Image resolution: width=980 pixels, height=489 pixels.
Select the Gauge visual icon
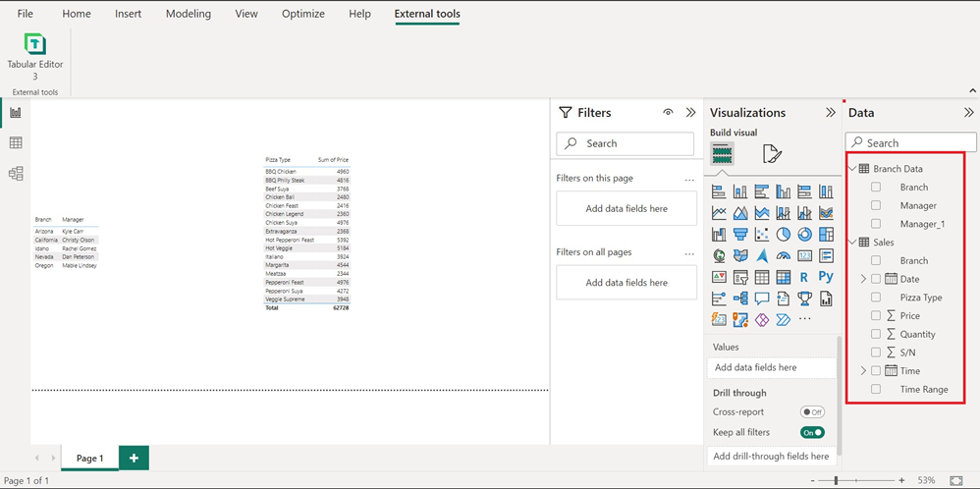[784, 255]
